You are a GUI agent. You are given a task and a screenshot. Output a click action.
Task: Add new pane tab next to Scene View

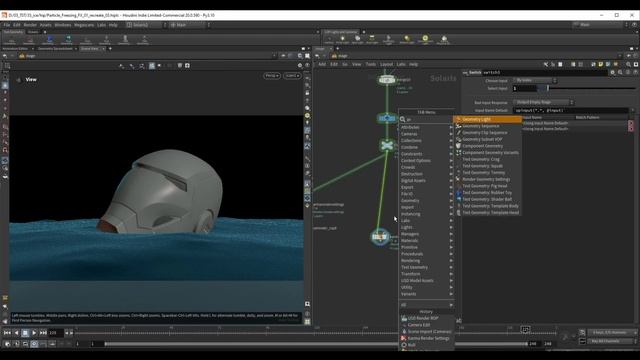pos(110,49)
